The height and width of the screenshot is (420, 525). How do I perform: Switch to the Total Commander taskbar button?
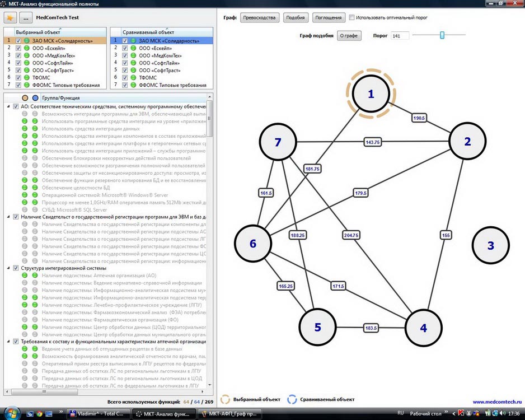pos(97,414)
